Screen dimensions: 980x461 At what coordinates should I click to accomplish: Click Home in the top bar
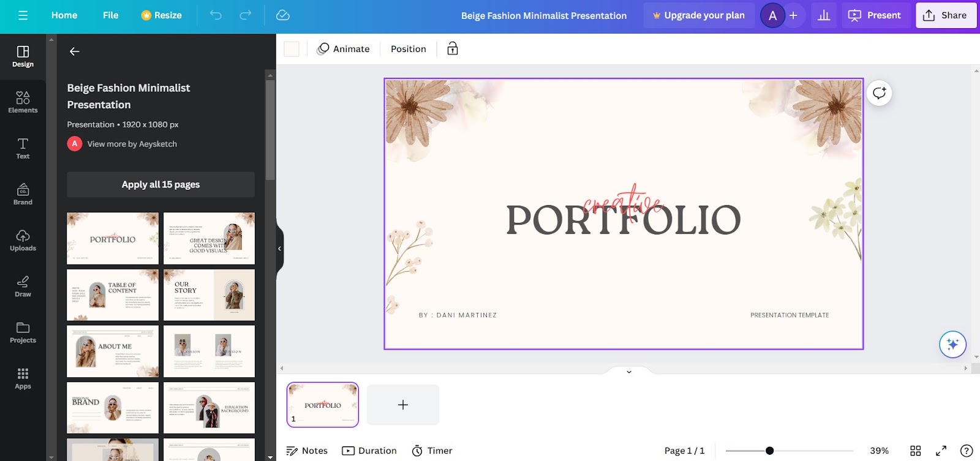point(64,15)
